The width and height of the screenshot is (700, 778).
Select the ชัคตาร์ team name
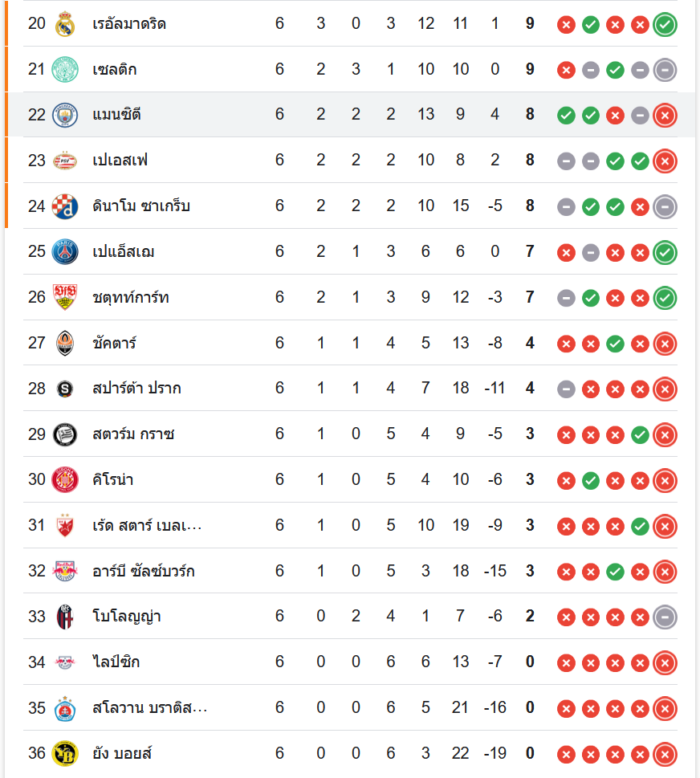pos(115,344)
